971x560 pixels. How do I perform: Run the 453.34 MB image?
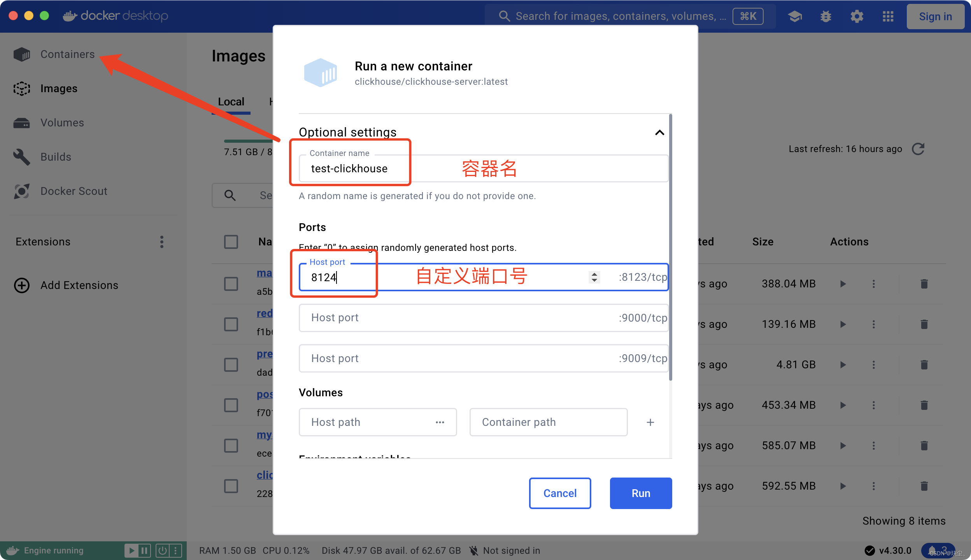click(843, 405)
